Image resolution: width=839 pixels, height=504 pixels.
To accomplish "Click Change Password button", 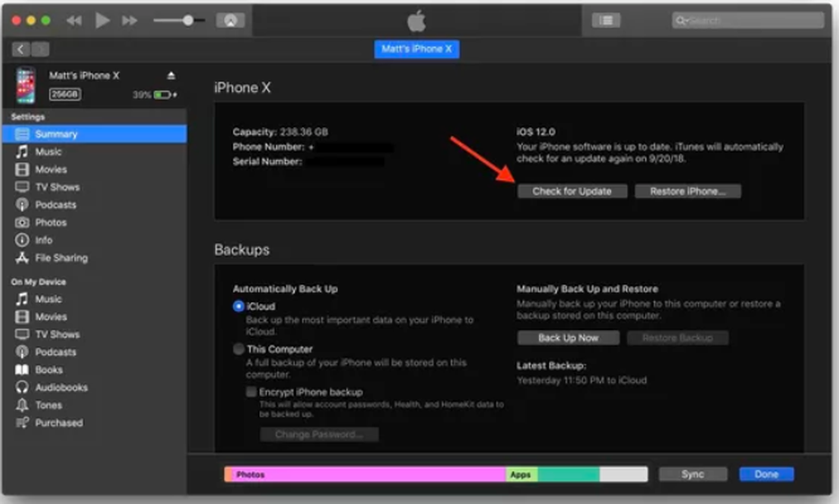I will pos(318,434).
